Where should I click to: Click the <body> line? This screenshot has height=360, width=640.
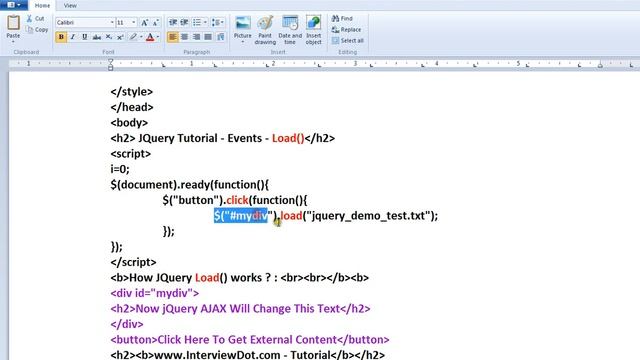click(129, 122)
